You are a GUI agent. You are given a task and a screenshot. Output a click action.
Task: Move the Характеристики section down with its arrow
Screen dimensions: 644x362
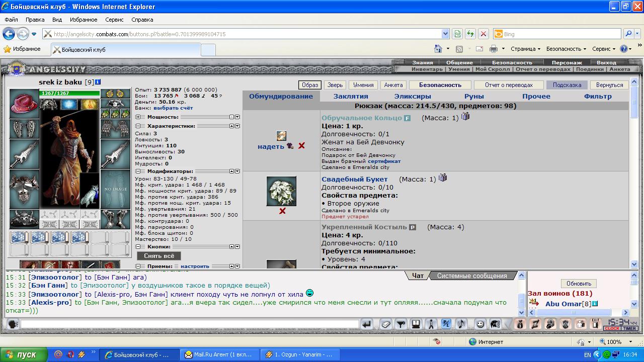click(237, 126)
